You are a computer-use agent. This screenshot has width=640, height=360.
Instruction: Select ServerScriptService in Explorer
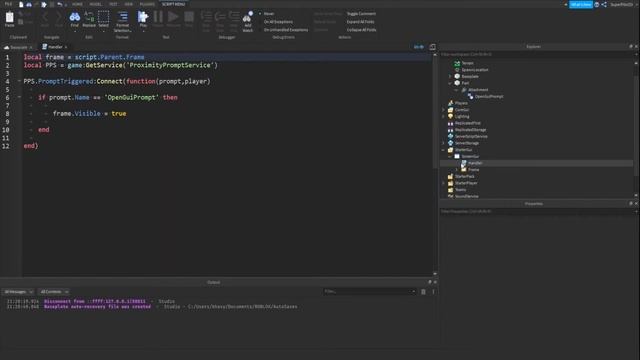[468, 136]
